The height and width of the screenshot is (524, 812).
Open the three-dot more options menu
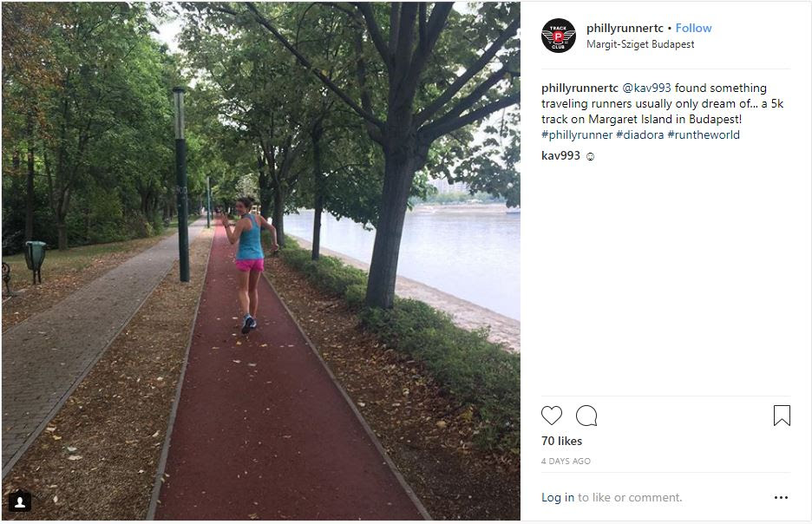point(781,497)
